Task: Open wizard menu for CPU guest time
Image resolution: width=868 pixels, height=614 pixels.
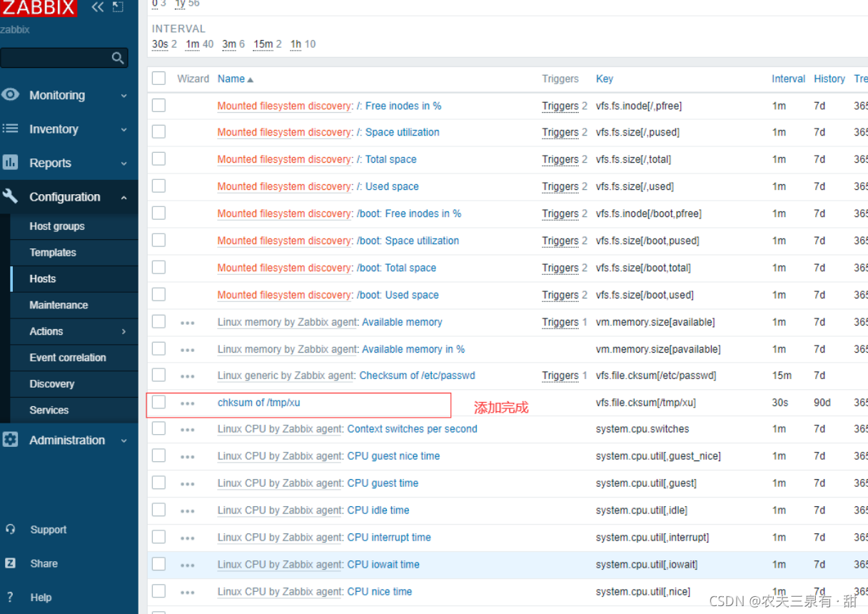Action: click(x=188, y=484)
